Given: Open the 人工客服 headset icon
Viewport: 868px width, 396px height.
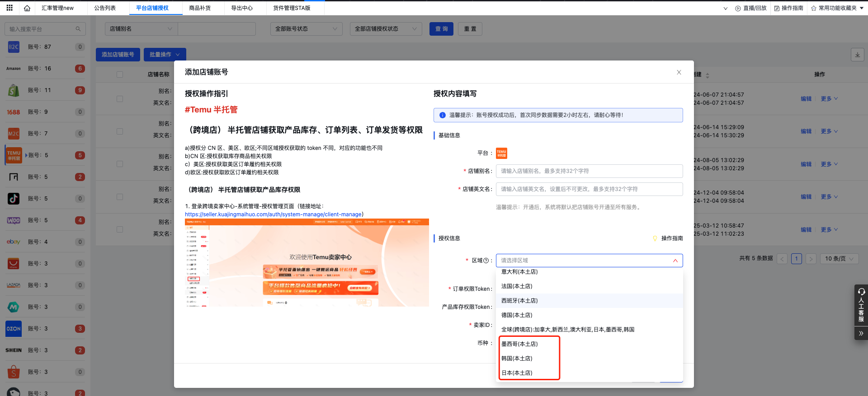Looking at the screenshot, I should 861,292.
